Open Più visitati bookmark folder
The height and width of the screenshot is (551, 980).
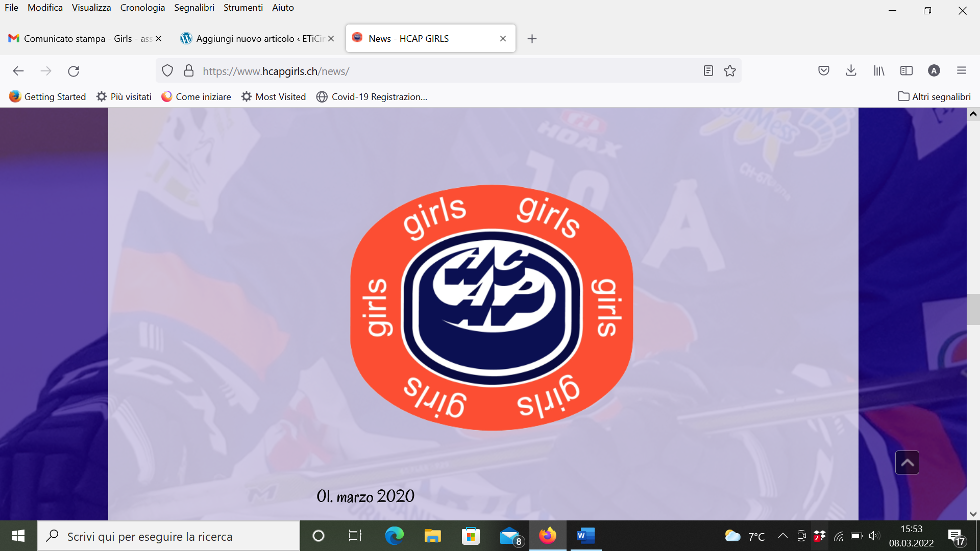click(x=124, y=97)
